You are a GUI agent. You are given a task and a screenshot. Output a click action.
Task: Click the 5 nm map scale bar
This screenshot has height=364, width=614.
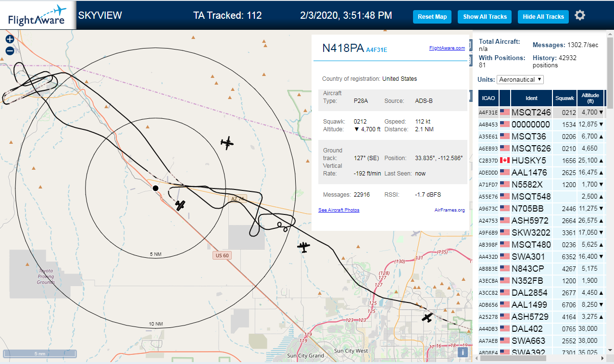tap(40, 353)
